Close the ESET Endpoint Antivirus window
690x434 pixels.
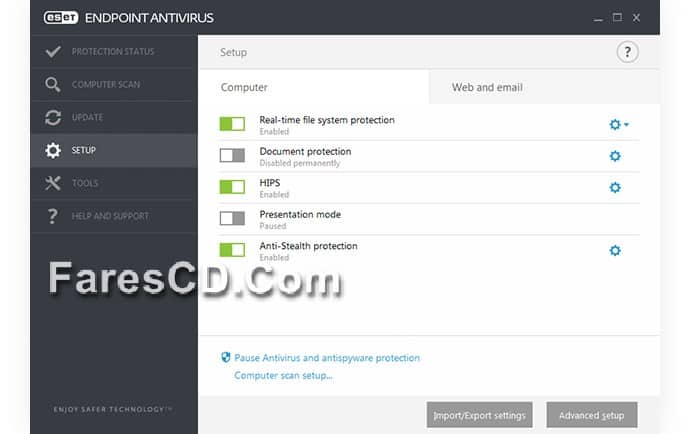[x=636, y=18]
